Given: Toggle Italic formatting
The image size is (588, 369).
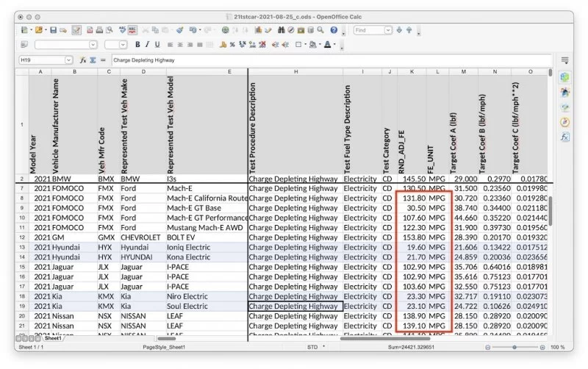Looking at the screenshot, I should point(147,45).
